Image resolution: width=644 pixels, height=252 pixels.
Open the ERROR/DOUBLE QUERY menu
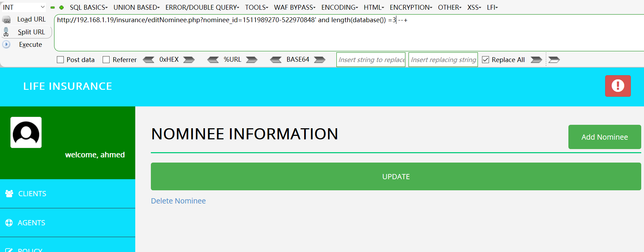pos(202,7)
